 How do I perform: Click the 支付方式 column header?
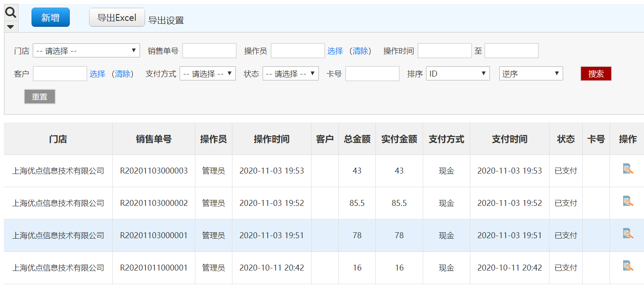(x=447, y=139)
